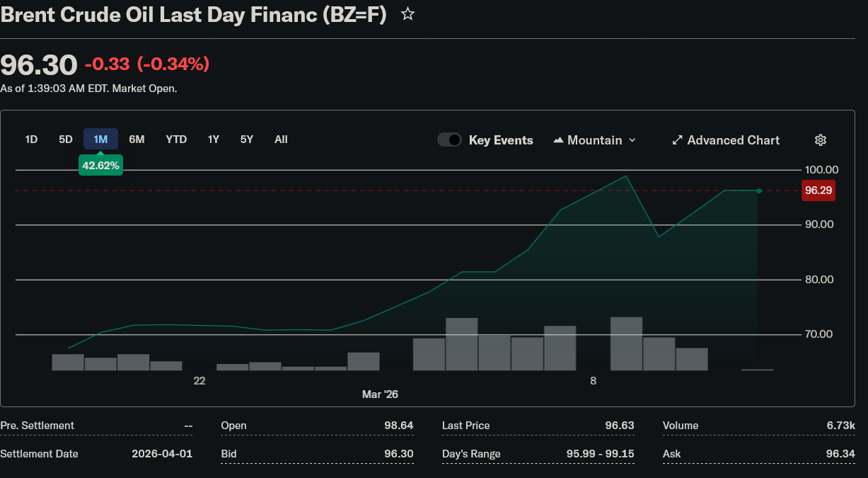Image resolution: width=868 pixels, height=478 pixels.
Task: Add BZ=F to watchlist with star icon
Action: [x=407, y=14]
